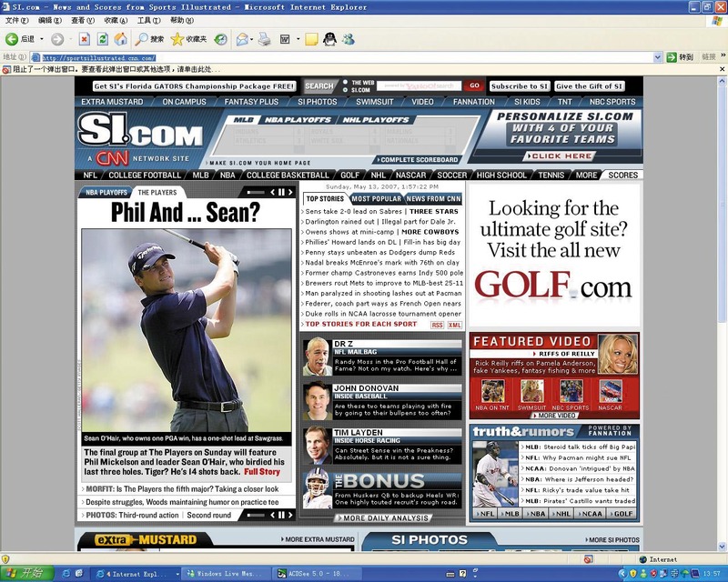Select the SI.COM search radio button

click(x=345, y=90)
